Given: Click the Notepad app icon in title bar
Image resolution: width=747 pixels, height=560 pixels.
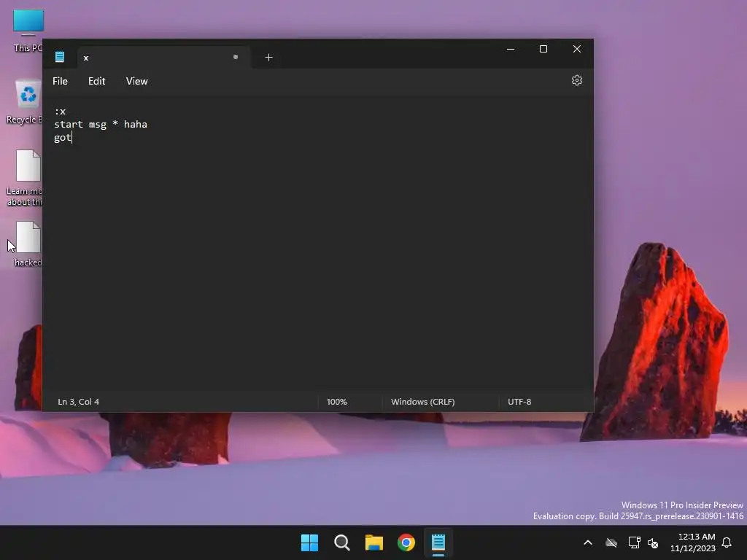Looking at the screenshot, I should click(60, 57).
